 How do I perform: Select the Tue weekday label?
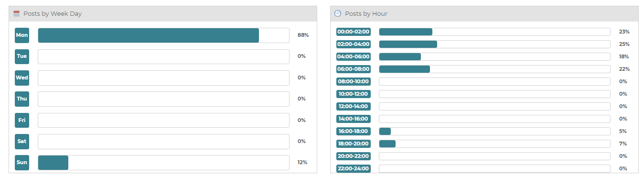22,56
